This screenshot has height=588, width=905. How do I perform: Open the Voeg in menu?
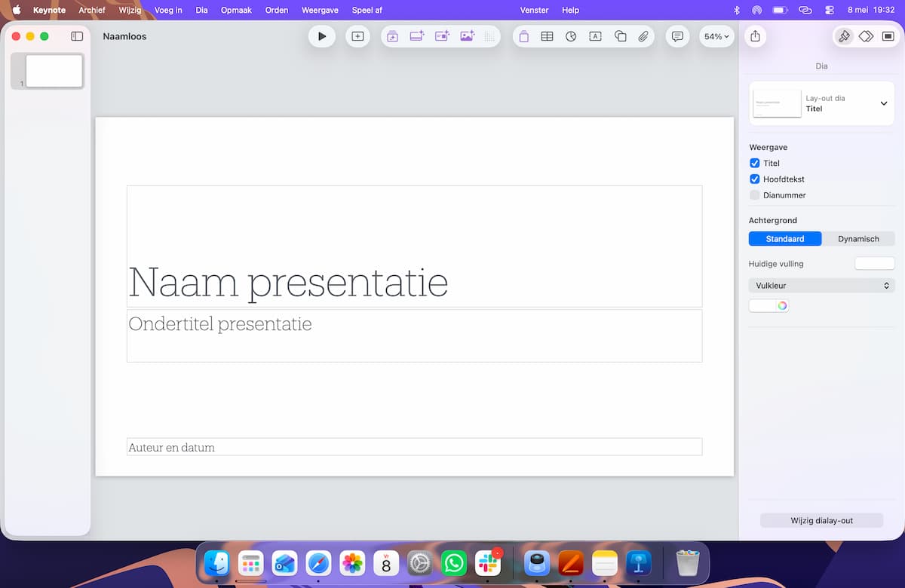(x=168, y=10)
